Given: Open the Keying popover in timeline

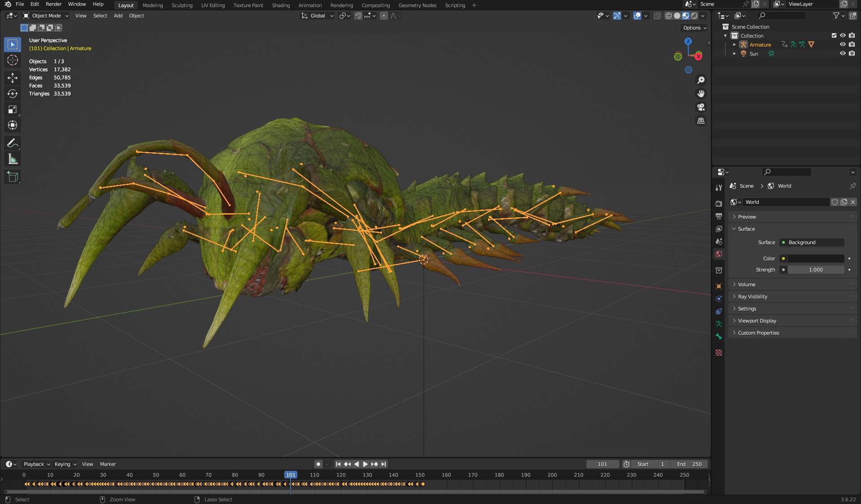Looking at the screenshot, I should [65, 464].
